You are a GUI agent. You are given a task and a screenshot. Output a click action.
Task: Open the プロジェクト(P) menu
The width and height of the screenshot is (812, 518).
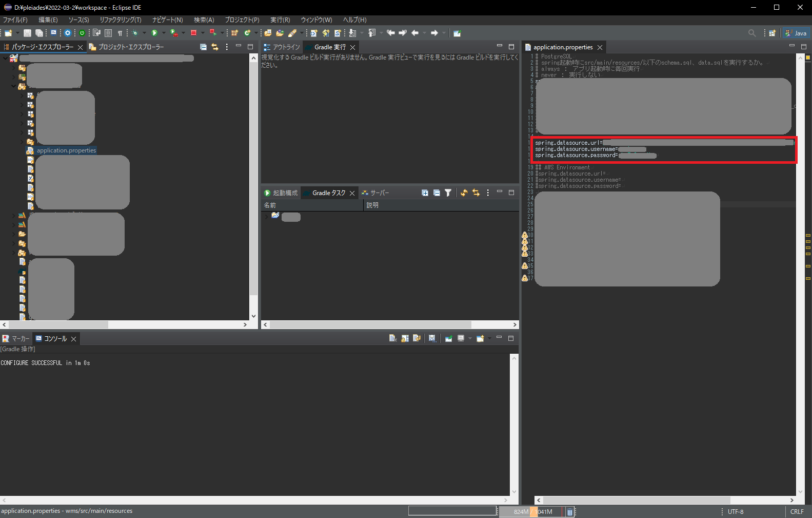(242, 20)
